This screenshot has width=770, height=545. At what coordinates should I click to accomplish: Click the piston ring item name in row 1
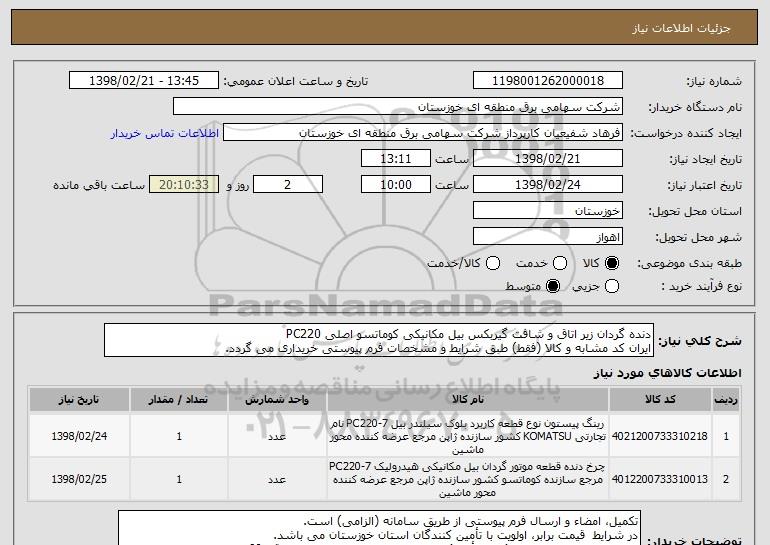pyautogui.click(x=468, y=436)
